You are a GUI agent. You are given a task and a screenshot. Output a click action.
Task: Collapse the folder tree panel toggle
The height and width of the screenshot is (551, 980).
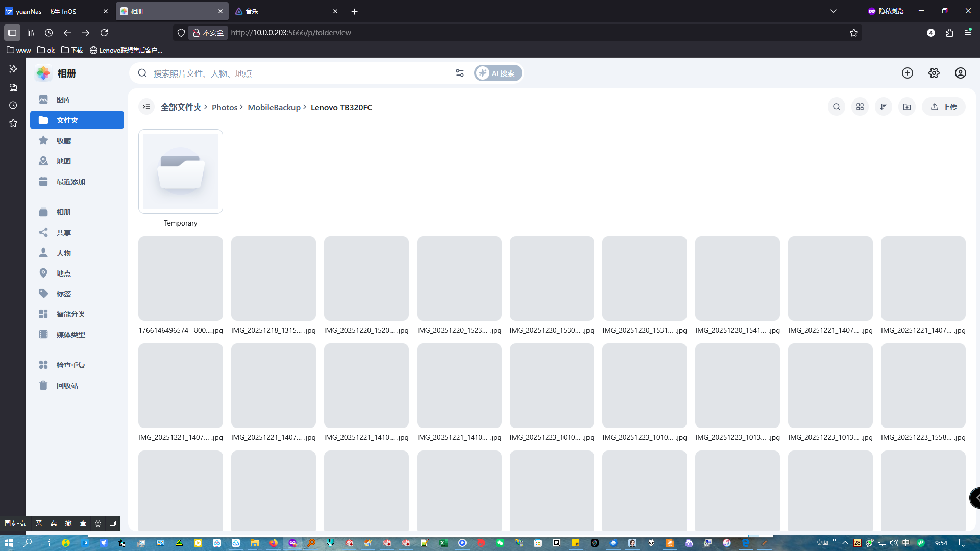click(146, 107)
